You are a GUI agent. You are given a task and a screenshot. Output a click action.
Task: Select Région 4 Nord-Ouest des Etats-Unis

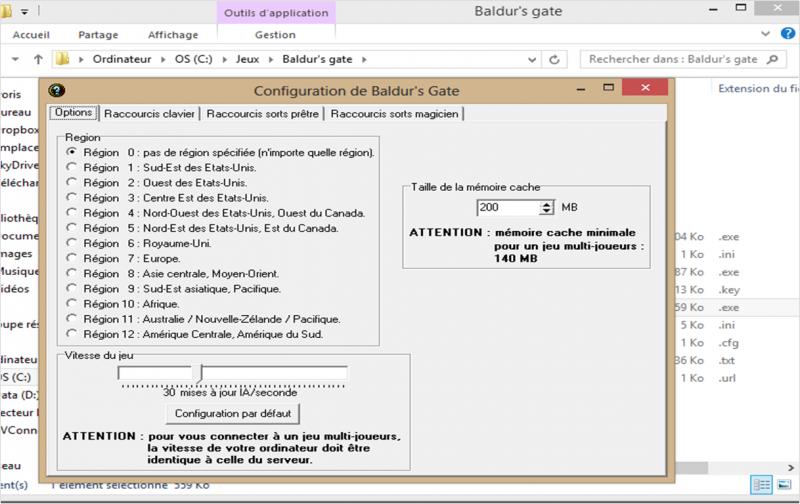[215, 213]
